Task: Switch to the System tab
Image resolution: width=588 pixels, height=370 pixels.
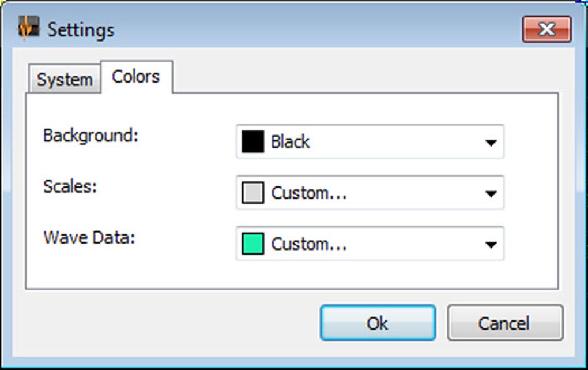Action: (x=65, y=79)
